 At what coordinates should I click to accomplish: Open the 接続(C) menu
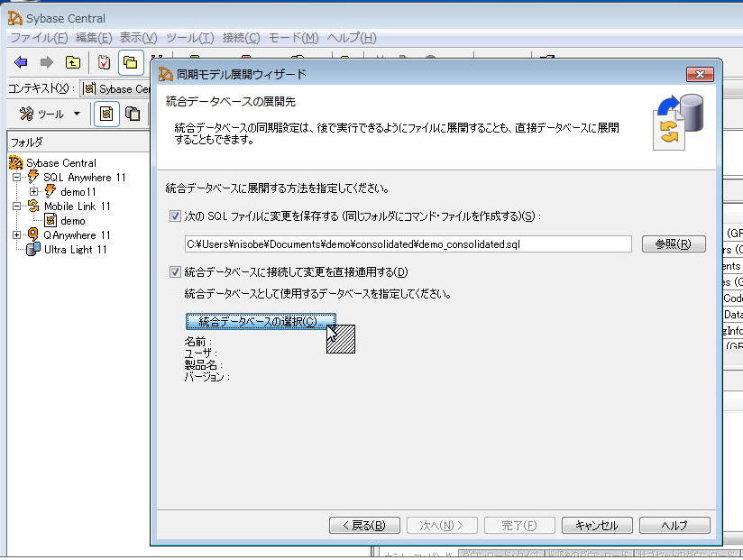coord(241,38)
